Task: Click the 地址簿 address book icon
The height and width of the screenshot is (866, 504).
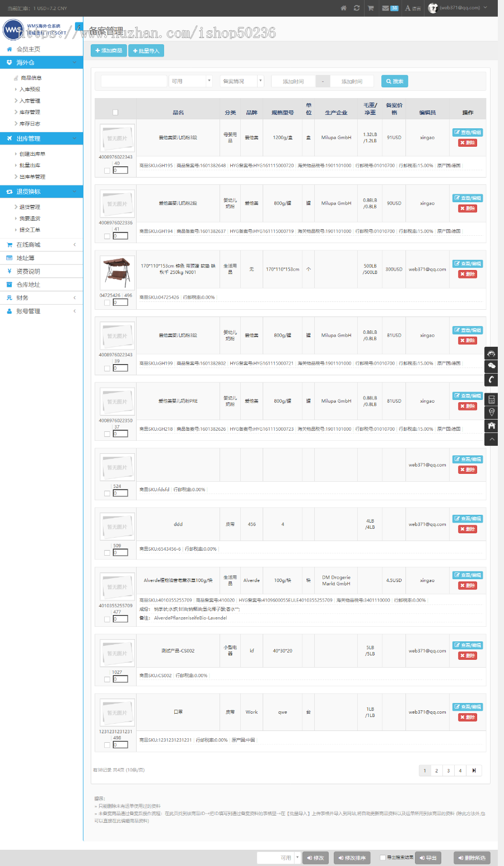Action: pyautogui.click(x=10, y=258)
